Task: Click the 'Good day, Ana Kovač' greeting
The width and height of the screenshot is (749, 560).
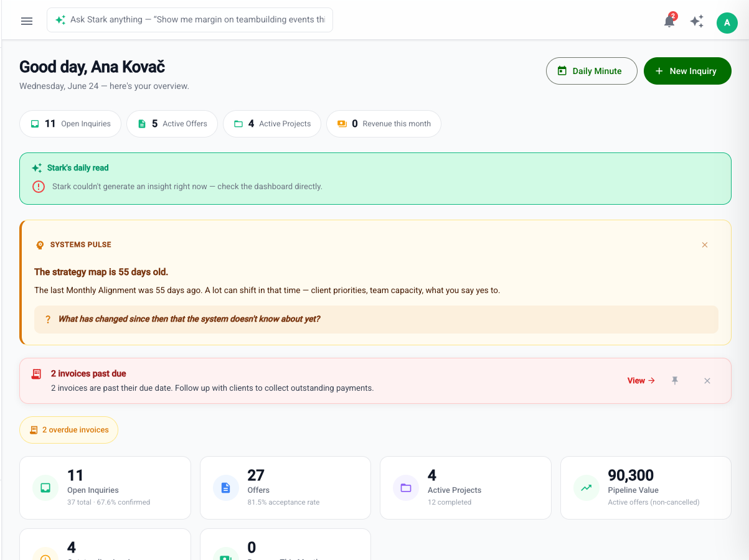Action: 92,67
